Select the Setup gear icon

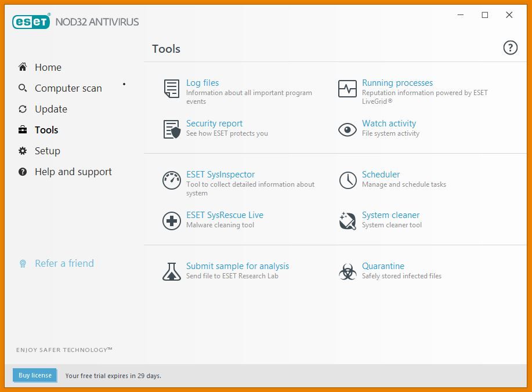22,150
